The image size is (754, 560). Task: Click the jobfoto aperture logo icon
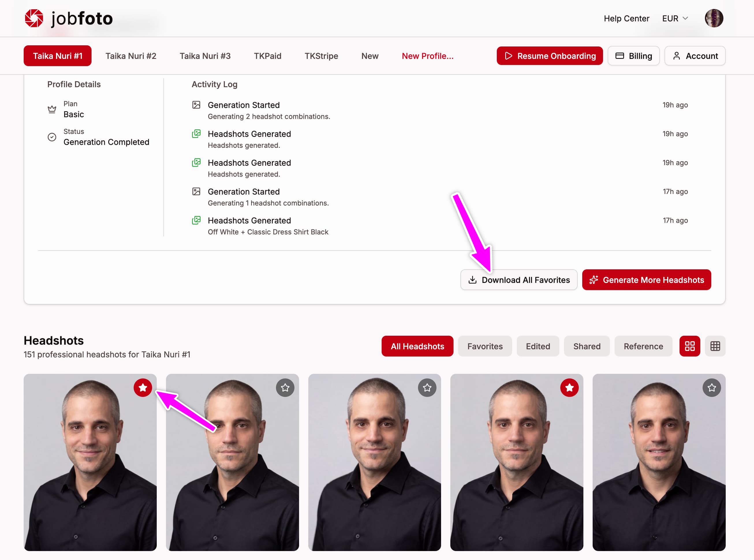[x=34, y=18]
